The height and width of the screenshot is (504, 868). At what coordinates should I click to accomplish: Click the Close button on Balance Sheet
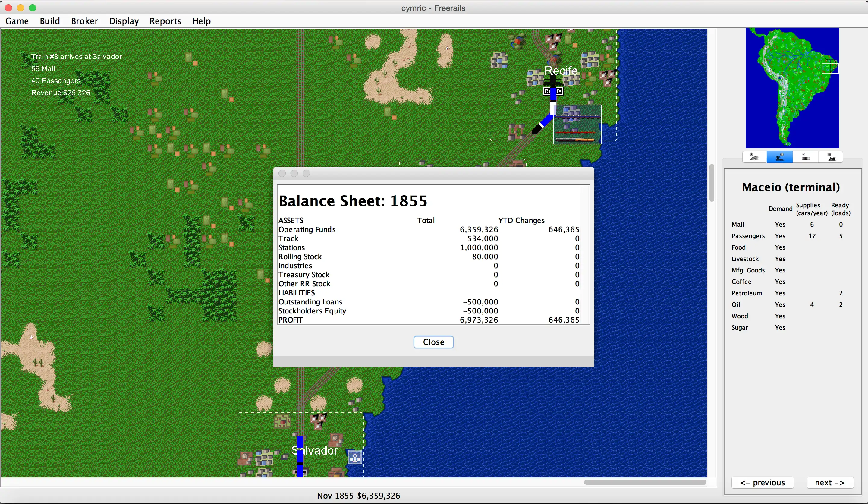(x=433, y=342)
